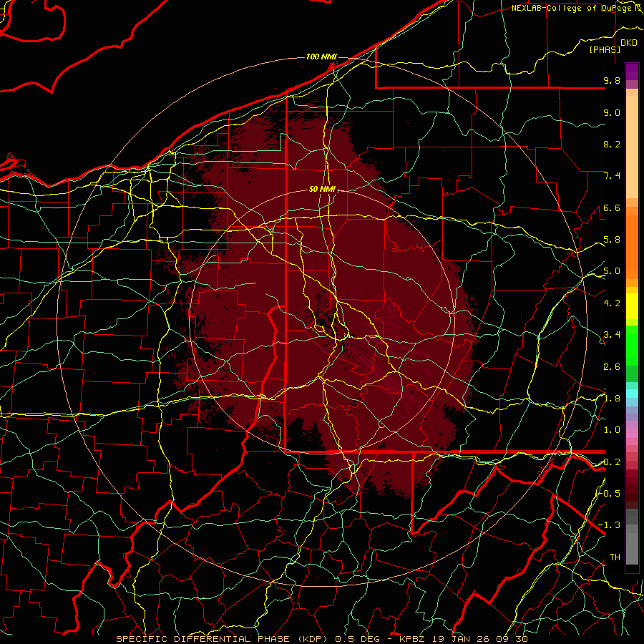Pick the yellow segment of the color bar
644x644 pixels.
632,306
